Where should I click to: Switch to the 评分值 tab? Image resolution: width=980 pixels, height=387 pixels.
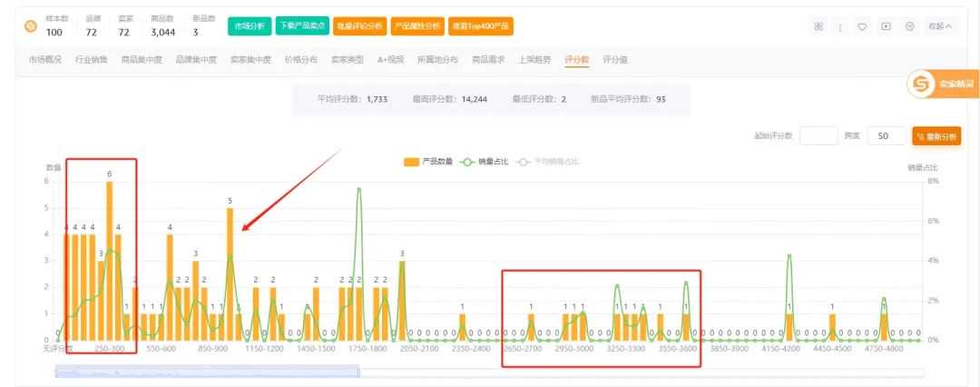click(615, 60)
